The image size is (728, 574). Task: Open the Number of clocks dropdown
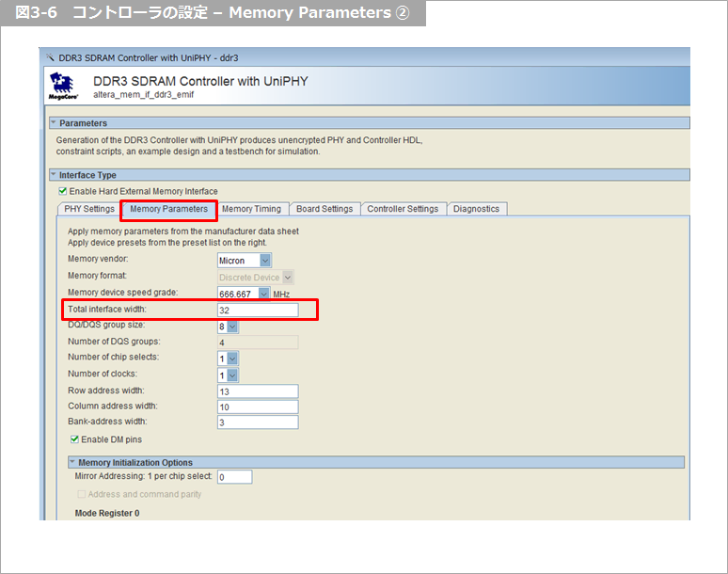click(x=232, y=375)
